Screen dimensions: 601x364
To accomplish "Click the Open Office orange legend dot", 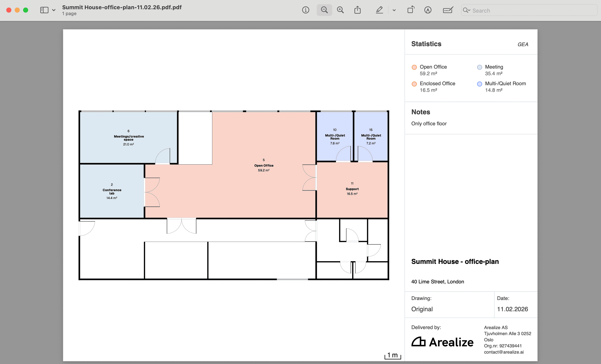I will click(x=414, y=67).
